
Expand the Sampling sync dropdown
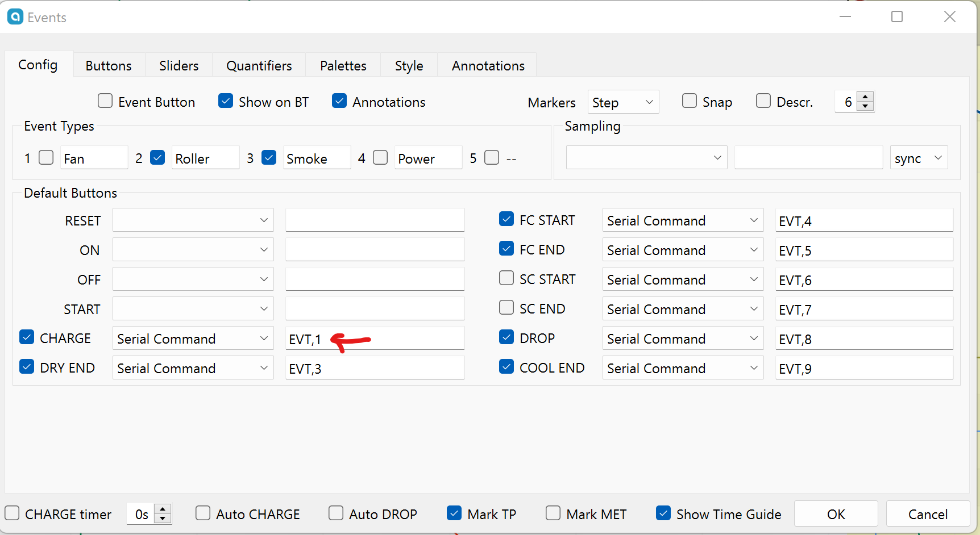click(x=918, y=158)
